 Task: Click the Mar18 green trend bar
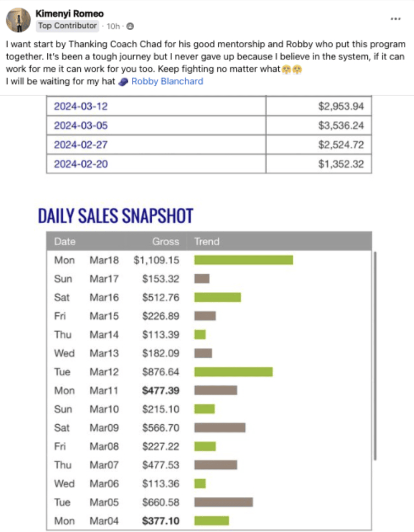244,261
